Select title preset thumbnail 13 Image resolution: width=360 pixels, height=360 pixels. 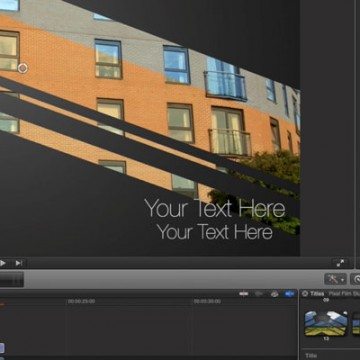(x=326, y=323)
